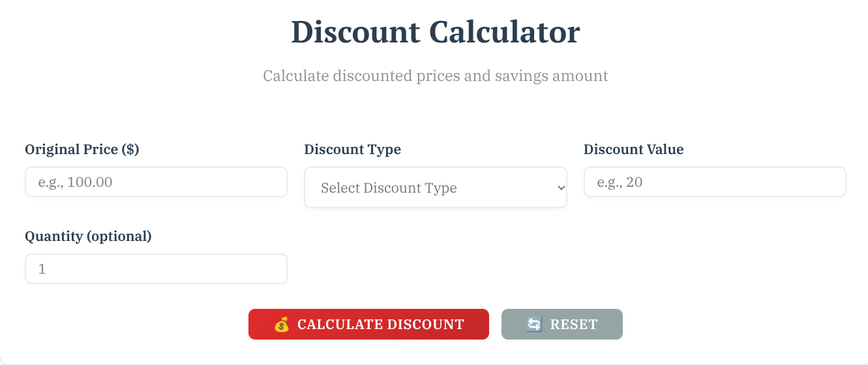Click into the Discount Value field
Image resolution: width=868 pixels, height=365 pixels.
pyautogui.click(x=714, y=182)
